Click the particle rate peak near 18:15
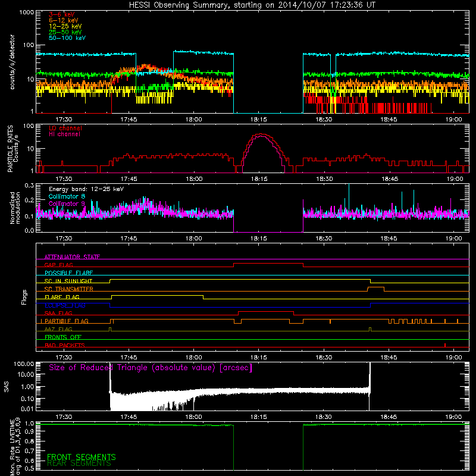Viewport: 476px width, 476px height. pos(261,134)
